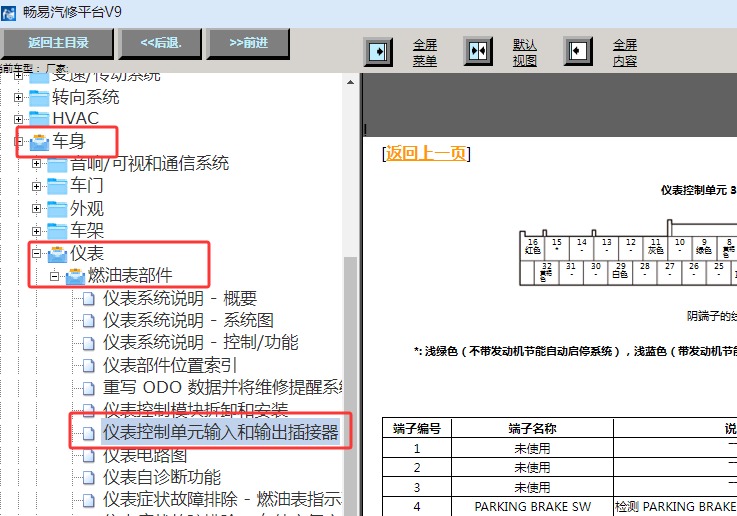This screenshot has height=516, width=737.
Task: Click the 端子编号 table header
Action: (417, 428)
